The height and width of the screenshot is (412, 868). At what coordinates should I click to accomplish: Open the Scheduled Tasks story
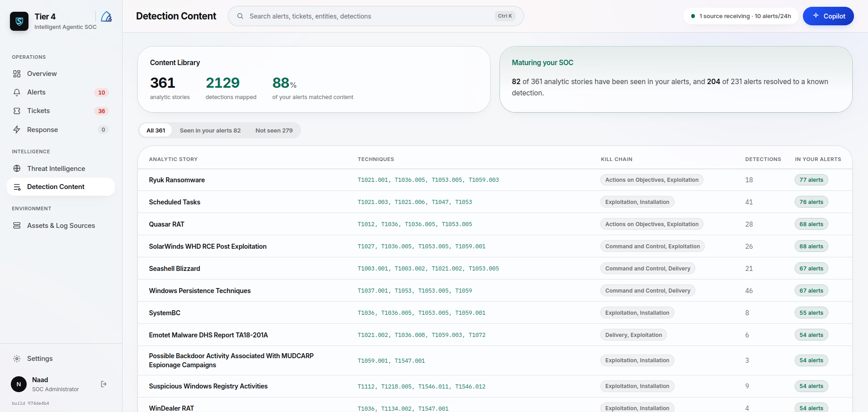(175, 202)
